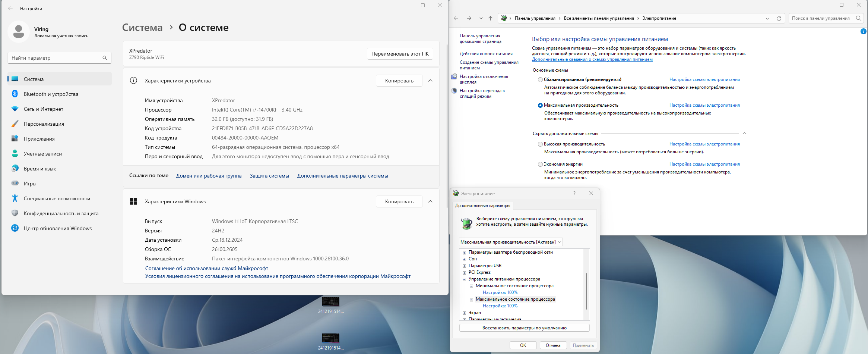Open the Действия кнопок питания link
The image size is (868, 354).
486,54
